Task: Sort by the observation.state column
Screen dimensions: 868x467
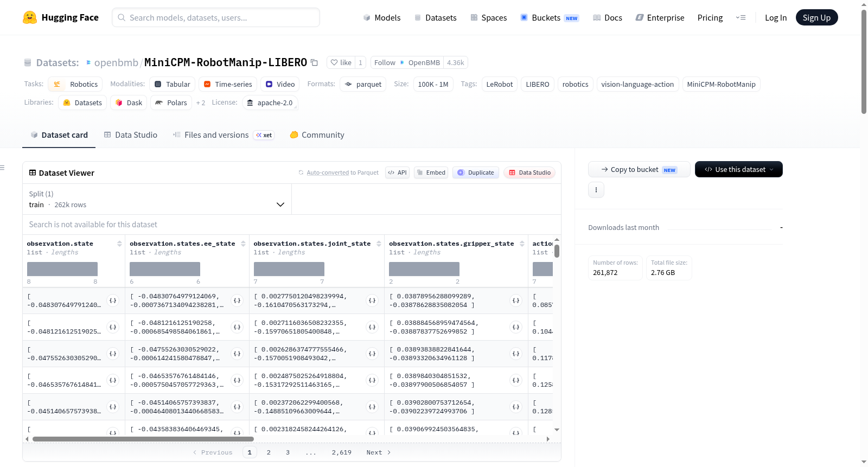Action: tap(119, 244)
